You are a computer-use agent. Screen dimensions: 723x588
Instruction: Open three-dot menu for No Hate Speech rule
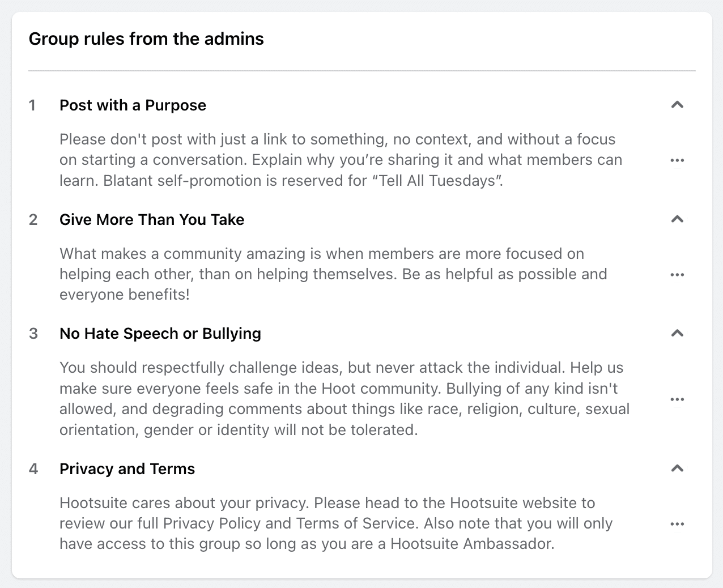tap(677, 399)
